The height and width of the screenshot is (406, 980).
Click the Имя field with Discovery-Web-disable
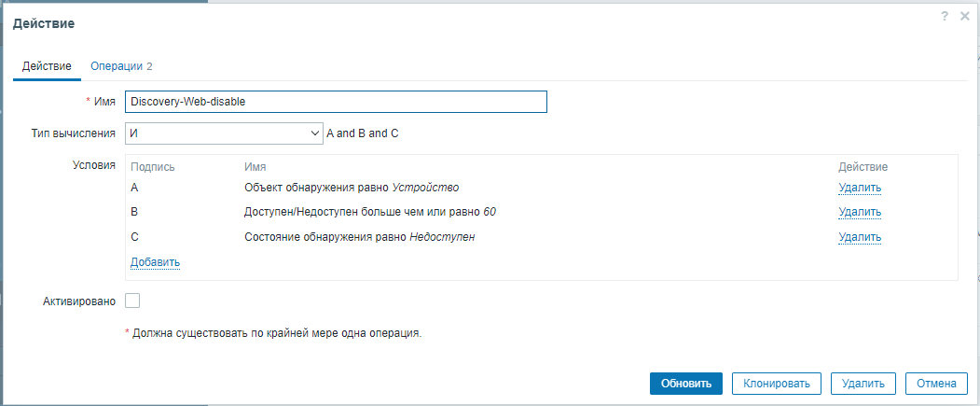tap(336, 101)
